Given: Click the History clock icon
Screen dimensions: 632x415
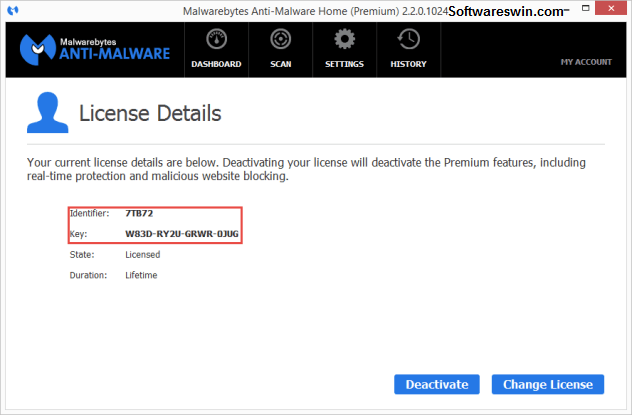Looking at the screenshot, I should (408, 39).
